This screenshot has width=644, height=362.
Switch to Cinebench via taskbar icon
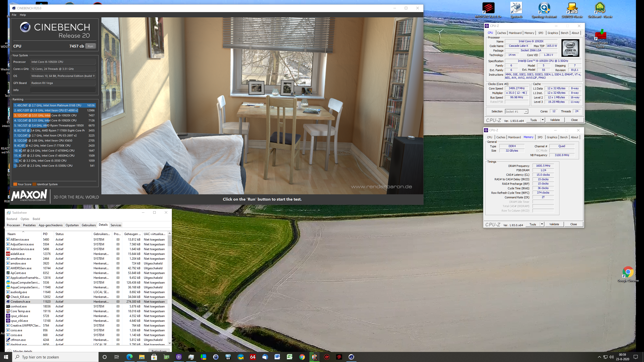pos(351,357)
